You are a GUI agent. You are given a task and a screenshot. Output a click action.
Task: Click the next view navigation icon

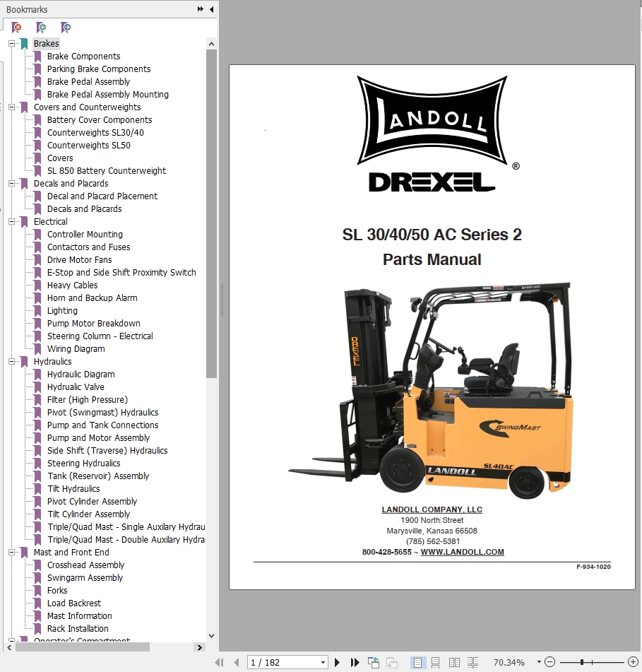coord(392,663)
